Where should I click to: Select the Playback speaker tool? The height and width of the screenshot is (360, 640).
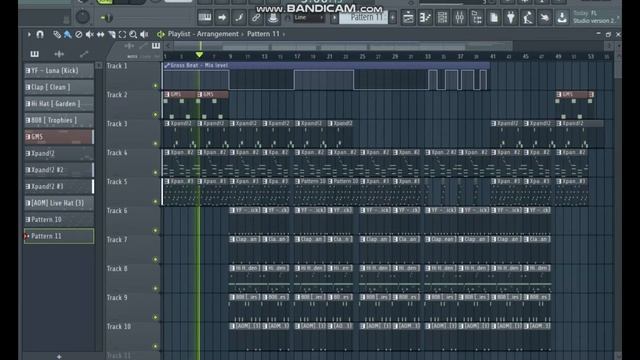click(144, 35)
